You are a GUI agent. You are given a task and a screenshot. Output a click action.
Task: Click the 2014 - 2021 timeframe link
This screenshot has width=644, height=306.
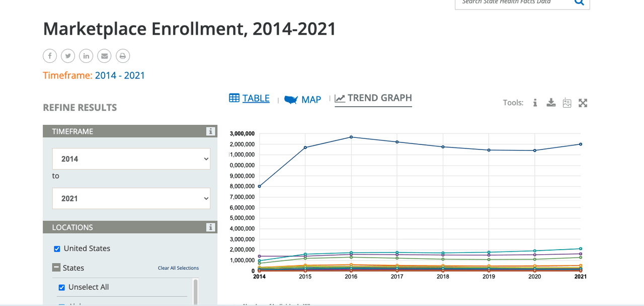(x=120, y=75)
